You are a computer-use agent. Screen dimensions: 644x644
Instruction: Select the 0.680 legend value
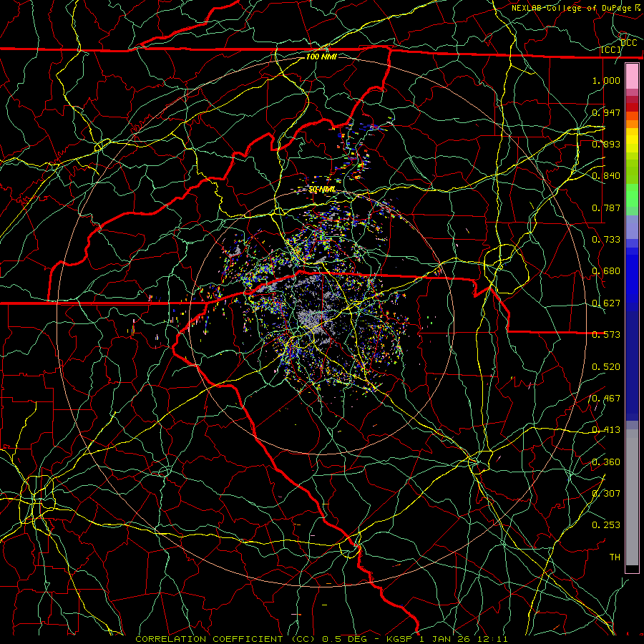[x=606, y=271]
